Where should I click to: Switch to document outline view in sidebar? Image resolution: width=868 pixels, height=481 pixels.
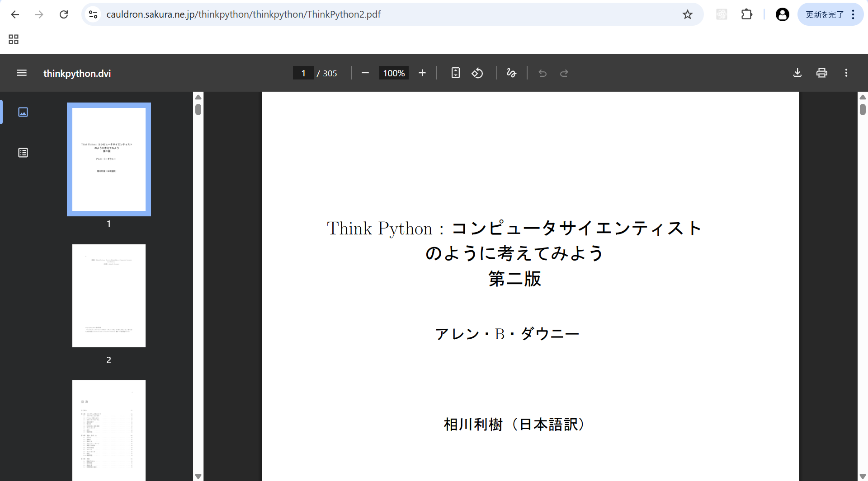(23, 153)
